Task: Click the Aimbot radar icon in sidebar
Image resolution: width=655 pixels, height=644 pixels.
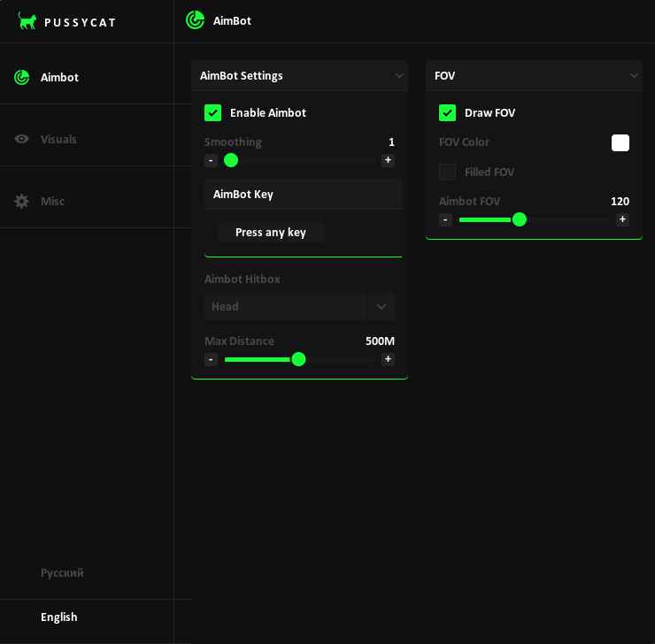Action: [22, 77]
